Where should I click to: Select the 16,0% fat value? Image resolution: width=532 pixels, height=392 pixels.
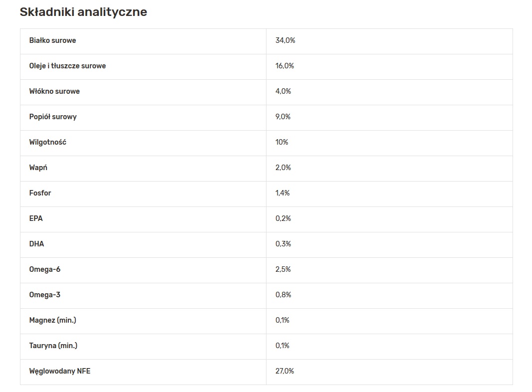[x=284, y=66]
